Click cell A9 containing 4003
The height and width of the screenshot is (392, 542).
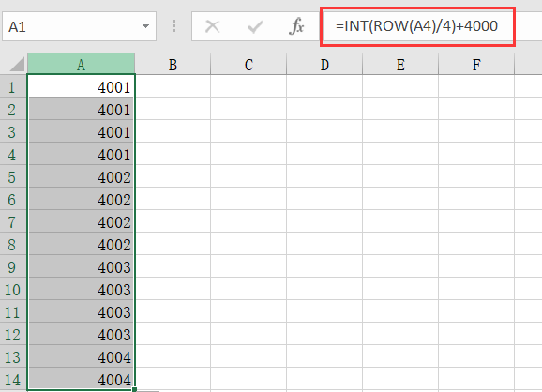(81, 266)
